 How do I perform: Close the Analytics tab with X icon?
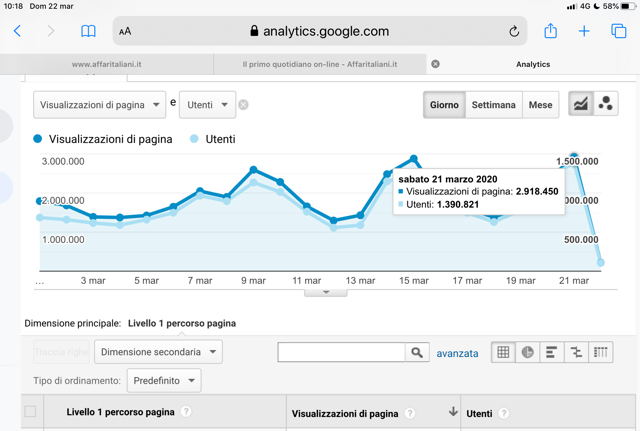(436, 64)
